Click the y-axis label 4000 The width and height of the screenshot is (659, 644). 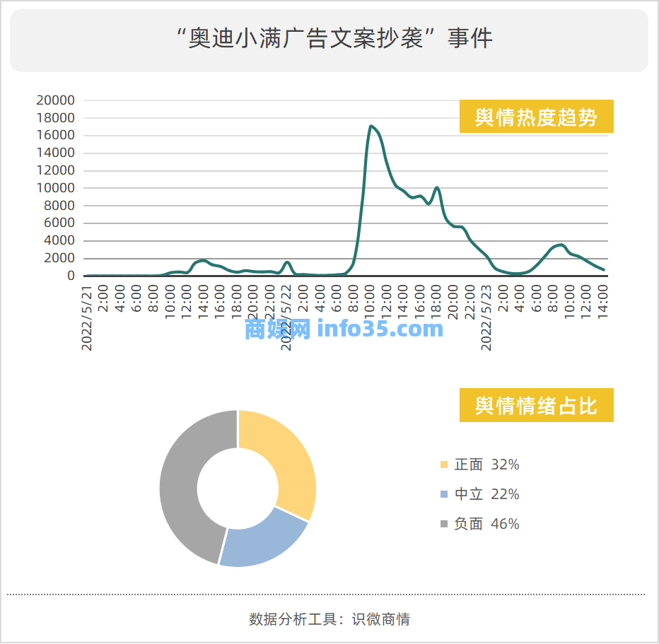[59, 241]
